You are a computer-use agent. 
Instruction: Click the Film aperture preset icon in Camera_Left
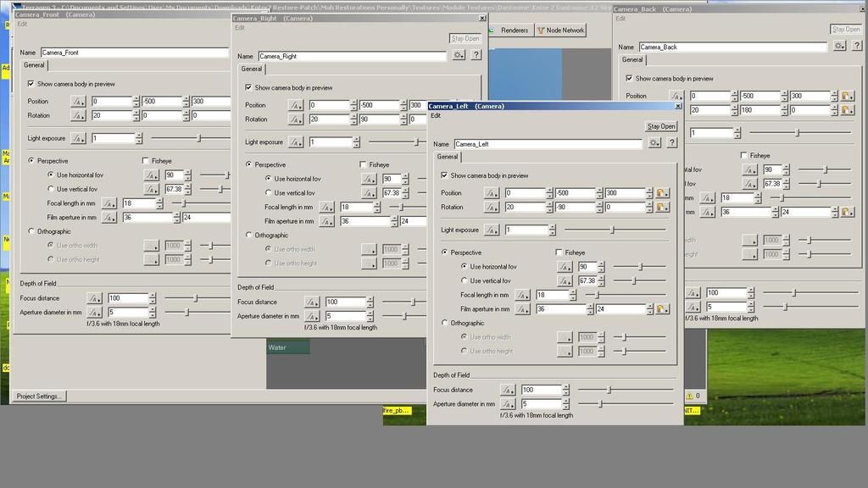click(x=662, y=309)
